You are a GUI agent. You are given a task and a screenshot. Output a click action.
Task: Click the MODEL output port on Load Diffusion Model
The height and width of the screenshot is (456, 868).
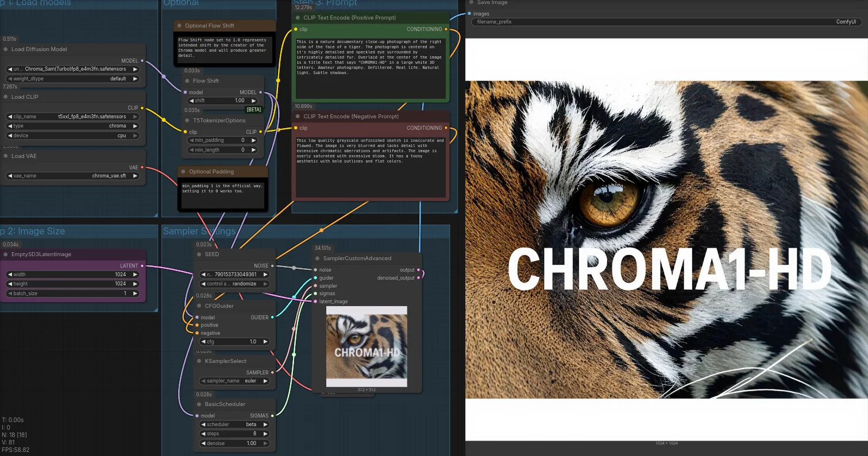[142, 60]
